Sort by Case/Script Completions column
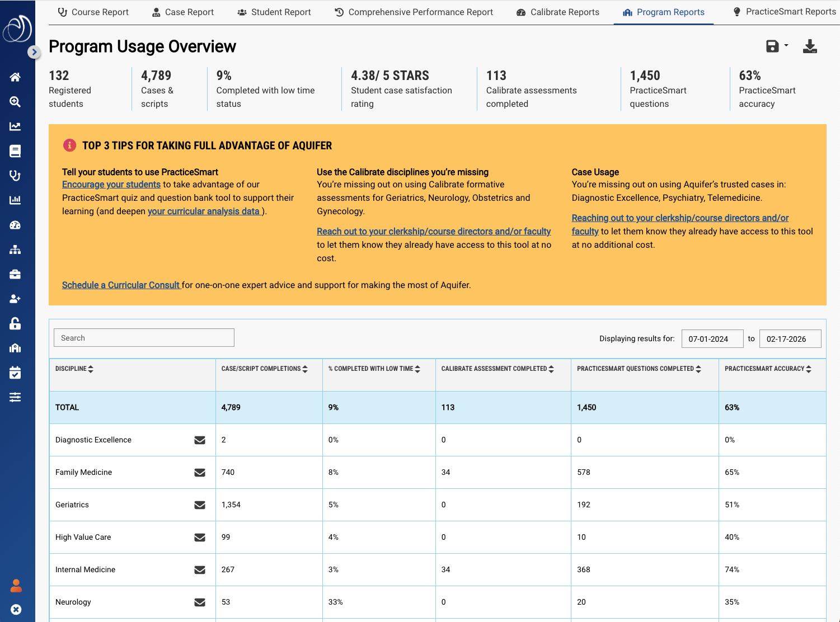The image size is (840, 622). (305, 369)
